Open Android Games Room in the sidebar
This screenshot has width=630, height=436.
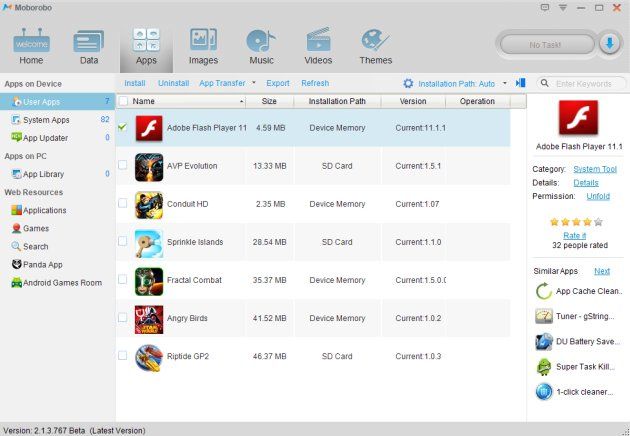(x=57, y=282)
